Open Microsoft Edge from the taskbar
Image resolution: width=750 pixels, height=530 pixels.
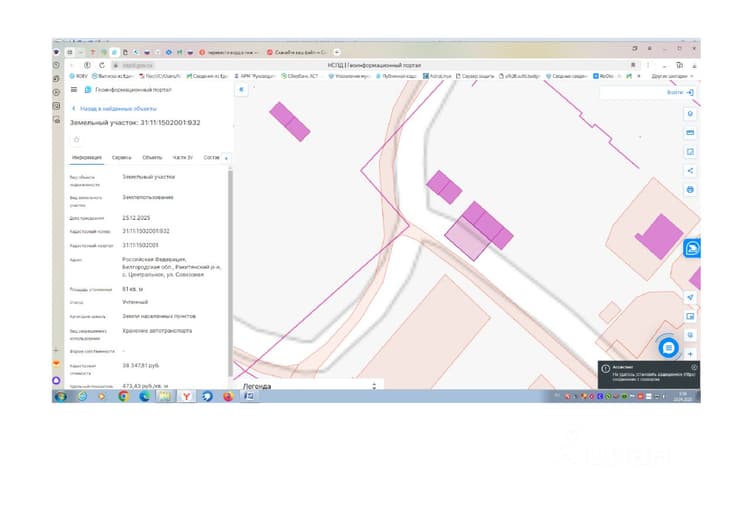(x=144, y=397)
